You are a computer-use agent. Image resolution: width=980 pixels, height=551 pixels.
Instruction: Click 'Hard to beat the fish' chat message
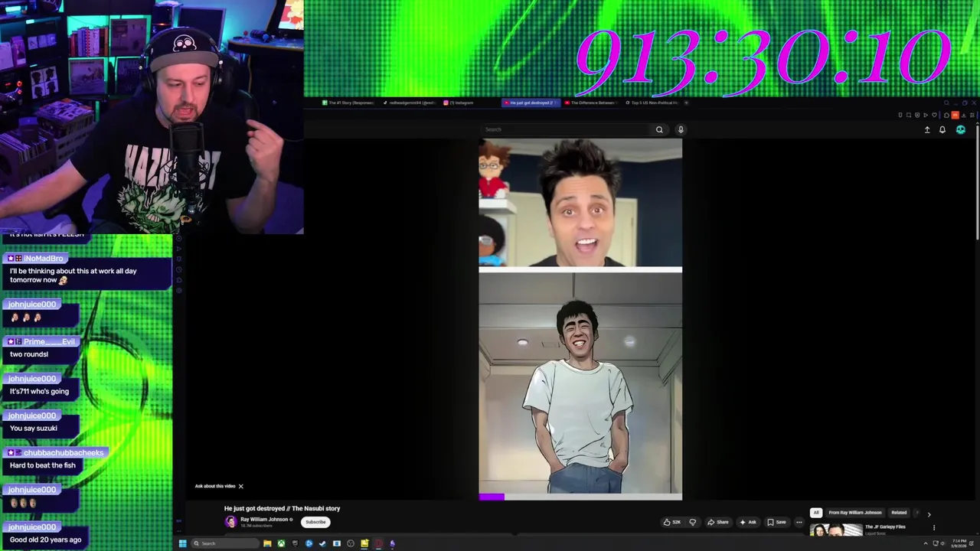point(43,465)
